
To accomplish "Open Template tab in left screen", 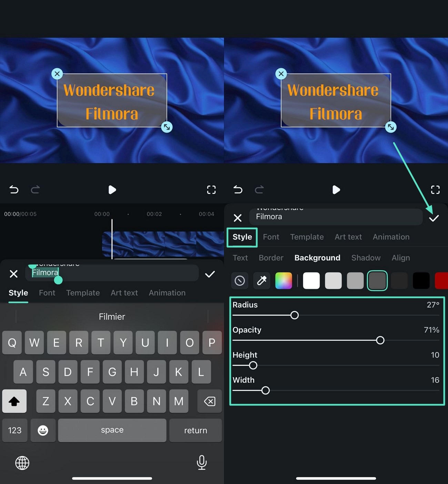I will 83,293.
